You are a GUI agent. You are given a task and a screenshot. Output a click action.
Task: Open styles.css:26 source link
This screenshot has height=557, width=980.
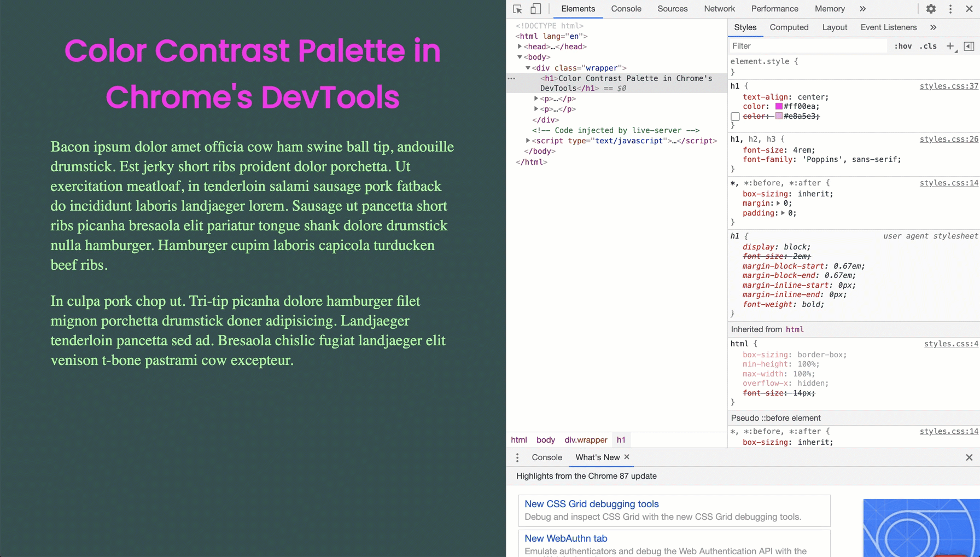[x=949, y=139]
